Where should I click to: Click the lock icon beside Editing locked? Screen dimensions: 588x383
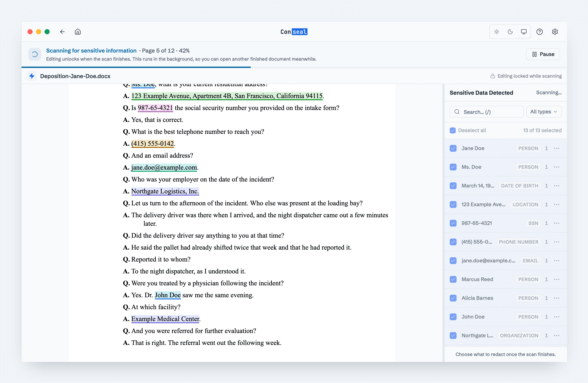coord(493,76)
